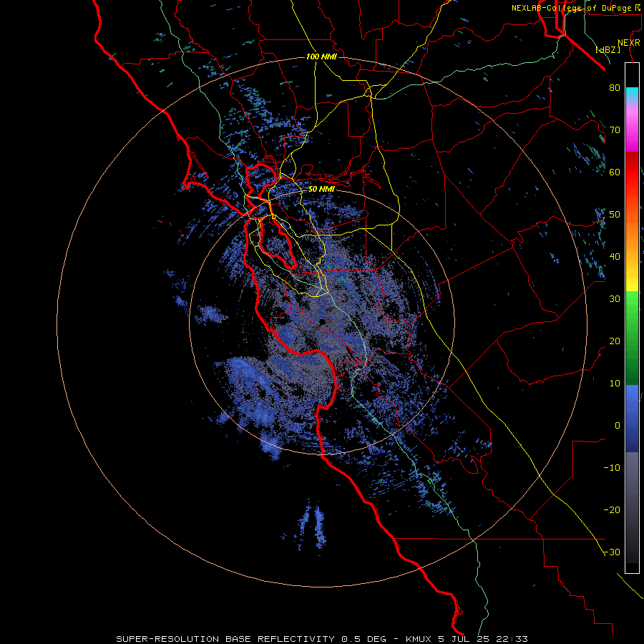The image size is (644, 644).
Task: Click the 20 value on the colorbar scale
Action: point(615,341)
